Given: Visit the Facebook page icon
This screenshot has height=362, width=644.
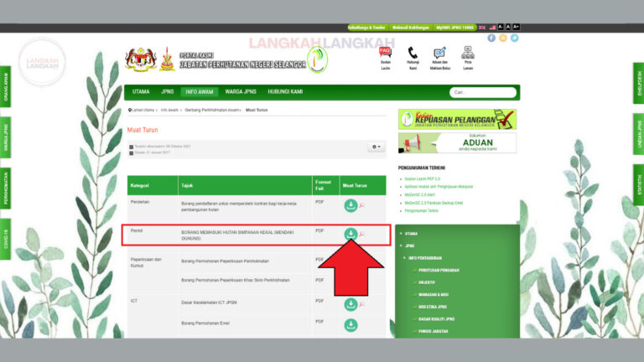Looking at the screenshot, I should pos(491,38).
